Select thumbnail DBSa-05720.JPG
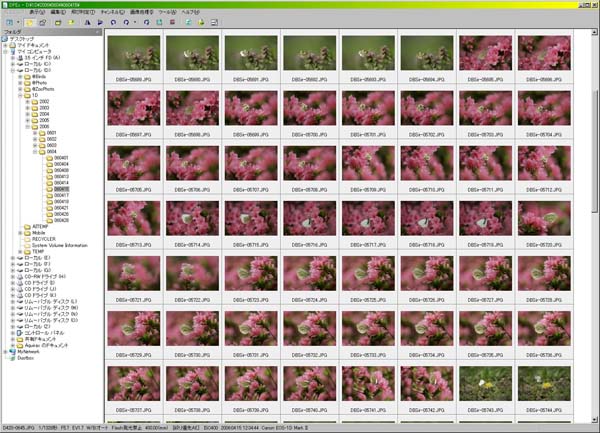The image size is (600, 433). 544,218
